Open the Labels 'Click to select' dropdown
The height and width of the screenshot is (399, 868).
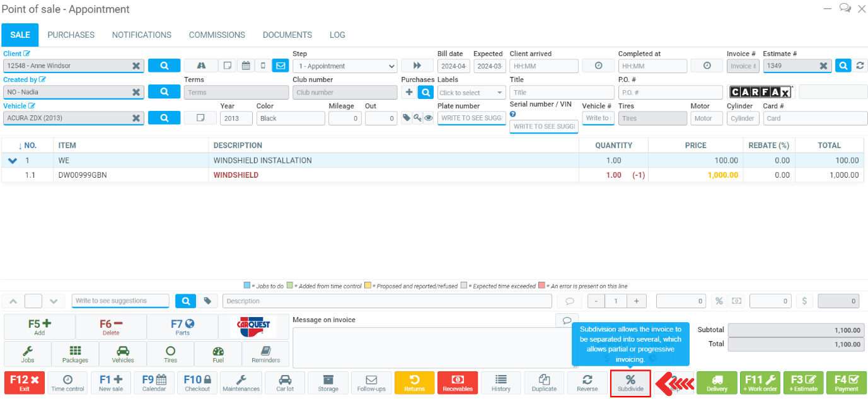(x=472, y=93)
